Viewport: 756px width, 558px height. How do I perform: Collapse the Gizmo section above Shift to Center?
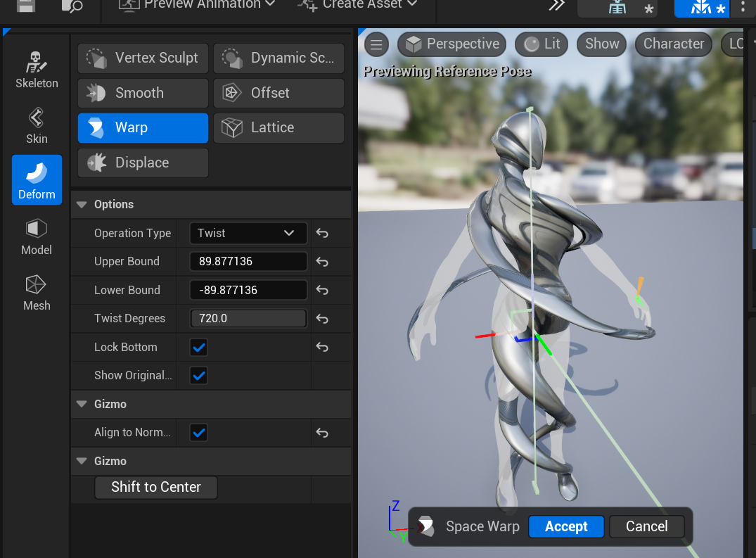[82, 461]
